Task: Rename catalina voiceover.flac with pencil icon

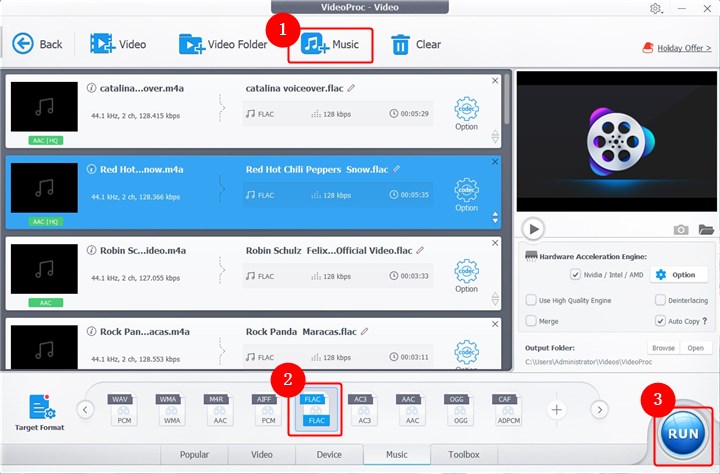Action: point(351,88)
